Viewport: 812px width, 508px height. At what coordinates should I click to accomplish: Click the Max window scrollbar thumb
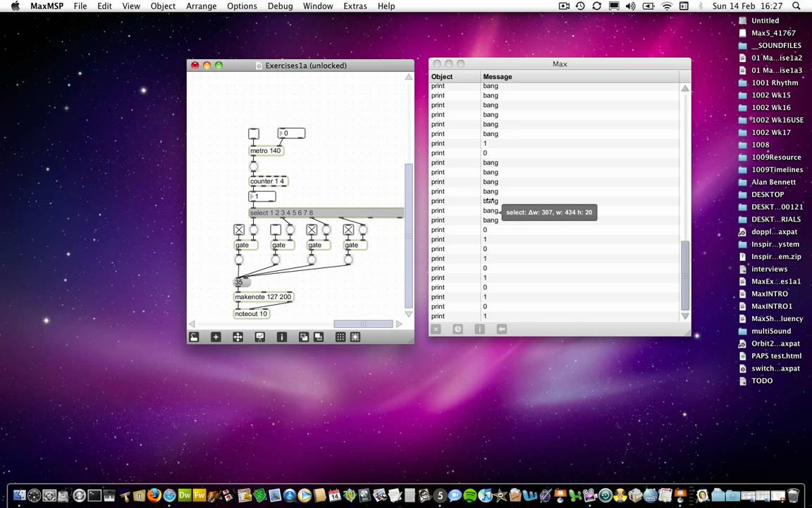click(685, 274)
